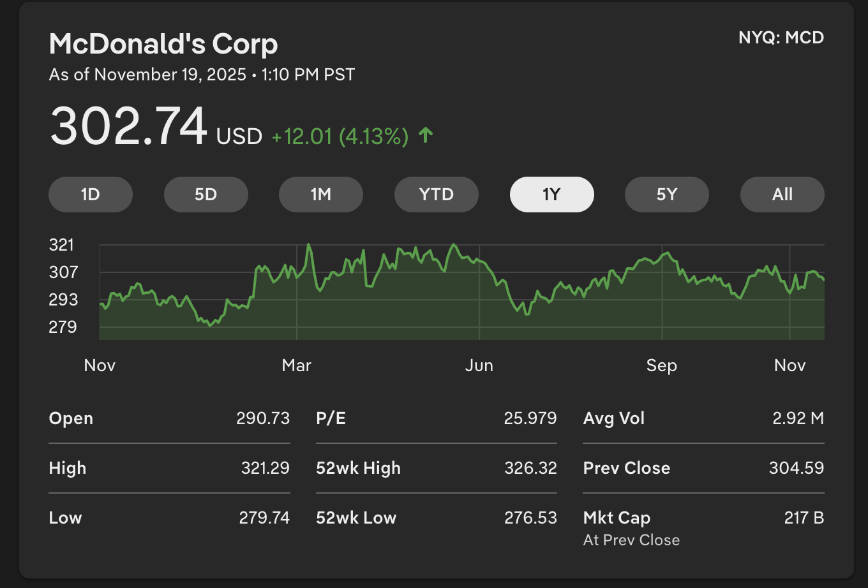Click the green up arrow icon
Screen dimensions: 868x588
click(426, 135)
